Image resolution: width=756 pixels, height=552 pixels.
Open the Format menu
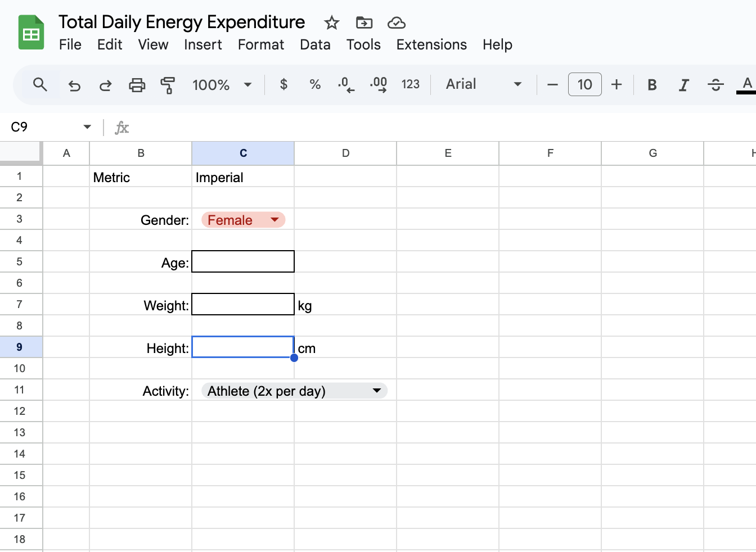tap(261, 44)
